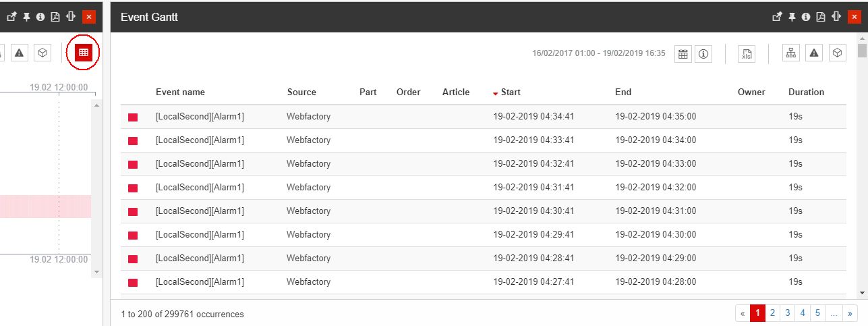Pop out the Event Gantt panel
868x326 pixels.
778,17
